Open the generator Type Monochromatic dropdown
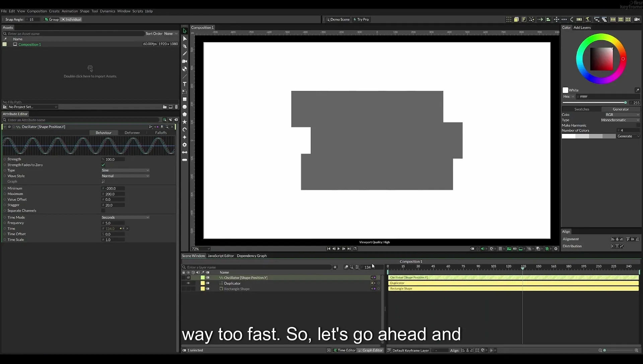Viewport: 643px width, 364px height. coord(620,120)
